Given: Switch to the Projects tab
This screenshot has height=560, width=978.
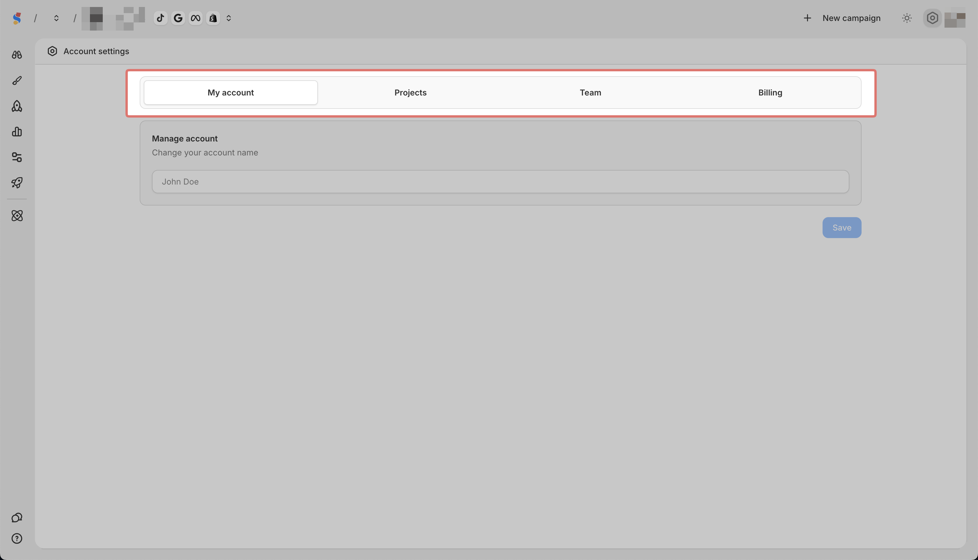Looking at the screenshot, I should tap(410, 93).
